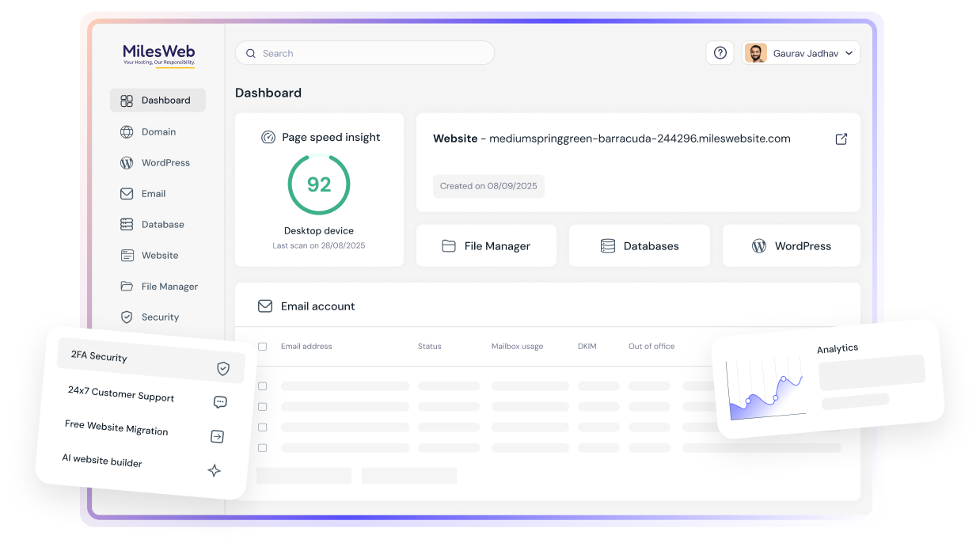This screenshot has height=547, width=980.
Task: Open the help question-mark icon
Action: pos(720,52)
